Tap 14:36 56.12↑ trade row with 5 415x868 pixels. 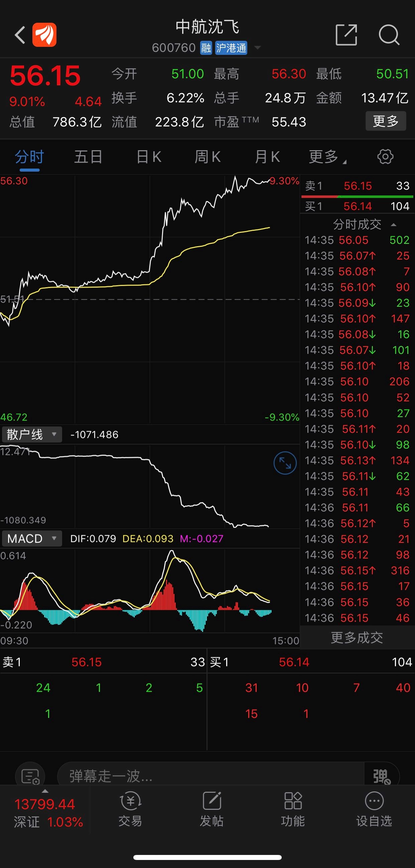click(357, 523)
